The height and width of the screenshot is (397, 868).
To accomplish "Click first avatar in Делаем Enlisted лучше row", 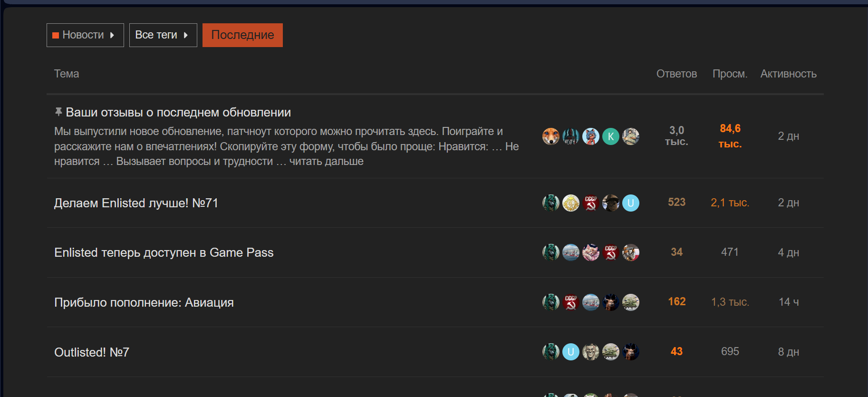I will [551, 203].
